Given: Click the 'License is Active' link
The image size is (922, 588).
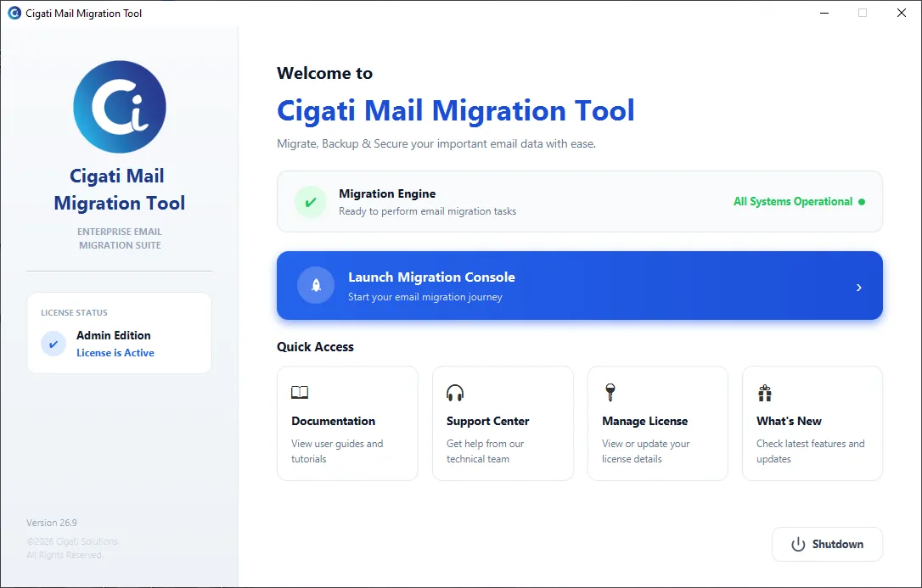Looking at the screenshot, I should pos(115,353).
